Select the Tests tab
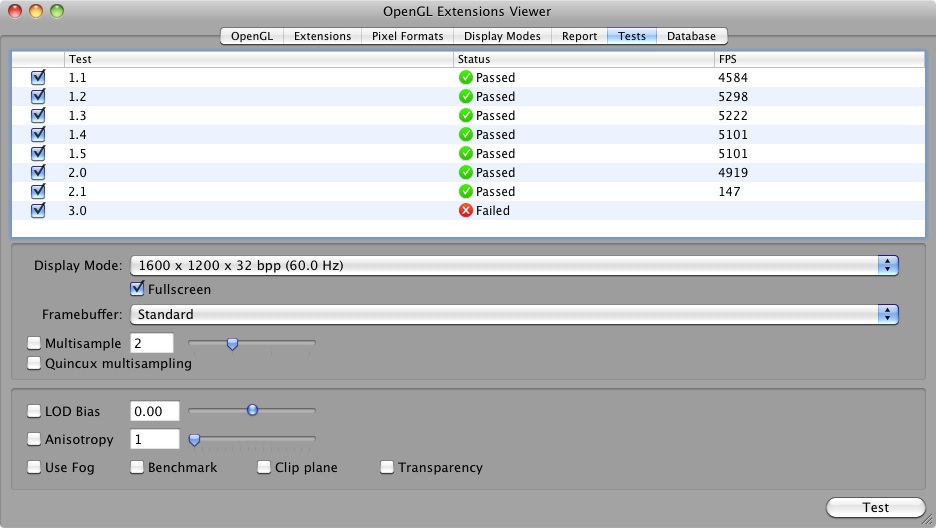Image resolution: width=936 pixels, height=528 pixels. 632,36
